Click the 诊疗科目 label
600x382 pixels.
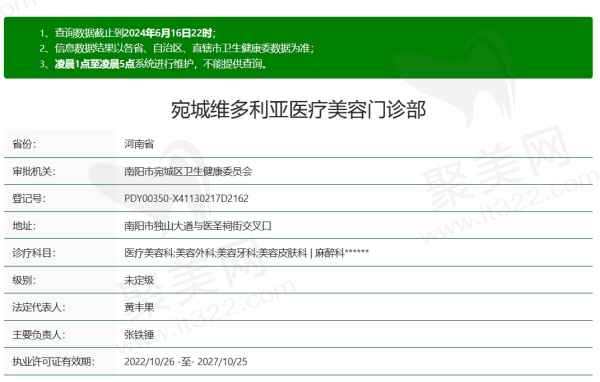pyautogui.click(x=34, y=253)
